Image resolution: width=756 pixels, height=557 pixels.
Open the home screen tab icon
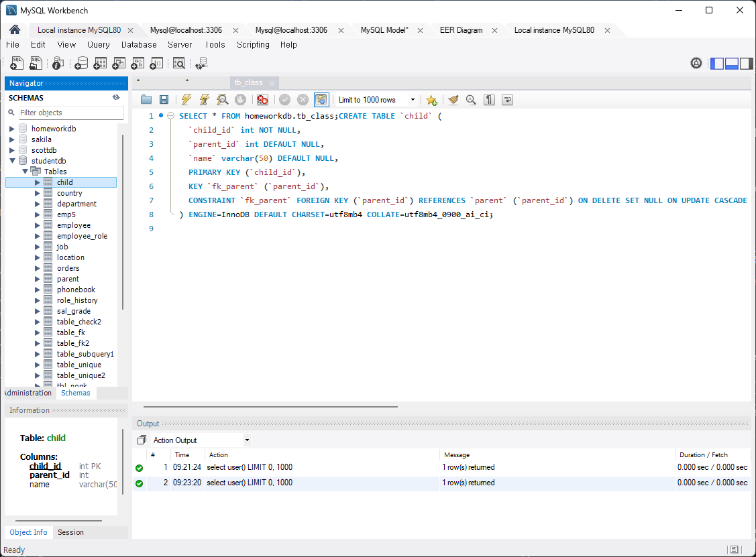point(15,30)
